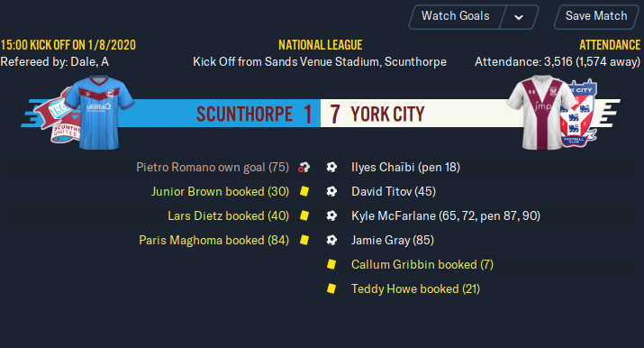Open David Titov's player link
Image resolution: width=644 pixels, height=348 pixels.
point(394,191)
